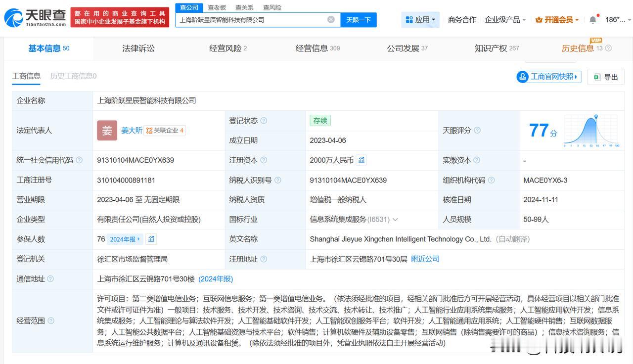
Task: Click the 企业类型 value 有限责任公司
Action: [x=149, y=220]
